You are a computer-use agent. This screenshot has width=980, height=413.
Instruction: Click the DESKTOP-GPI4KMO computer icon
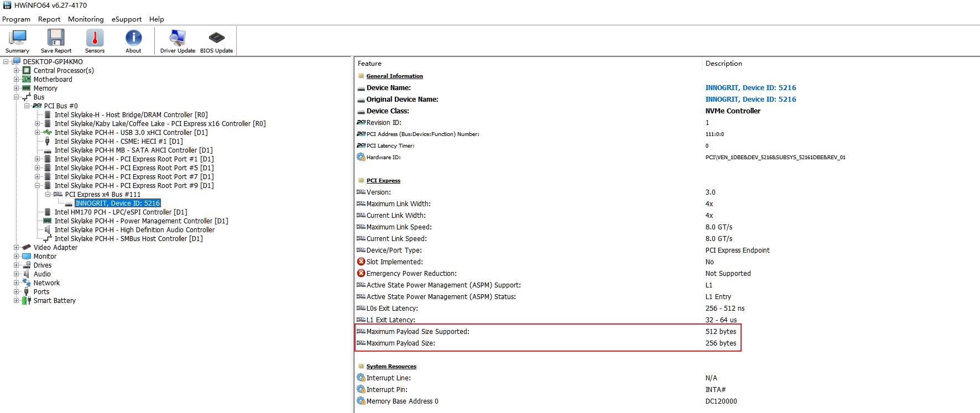tap(16, 62)
